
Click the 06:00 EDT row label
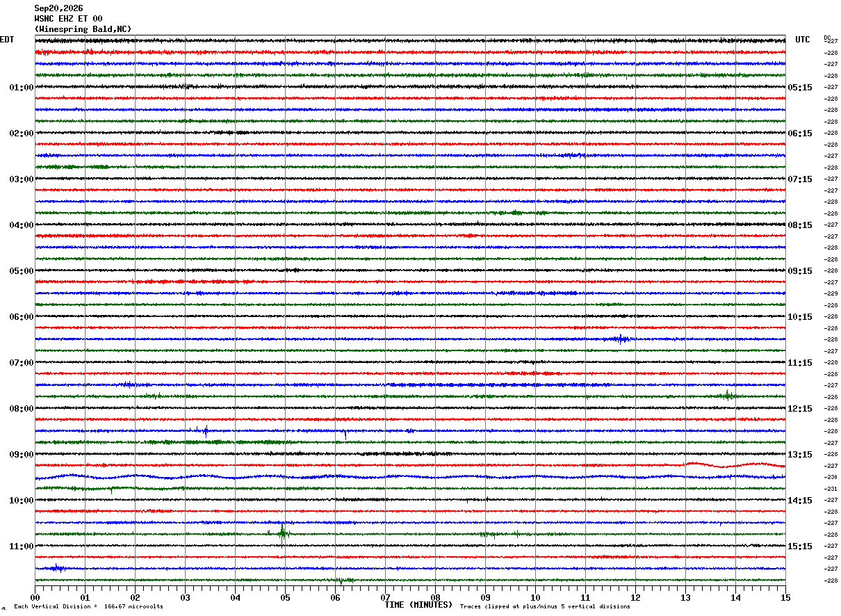[x=21, y=317]
